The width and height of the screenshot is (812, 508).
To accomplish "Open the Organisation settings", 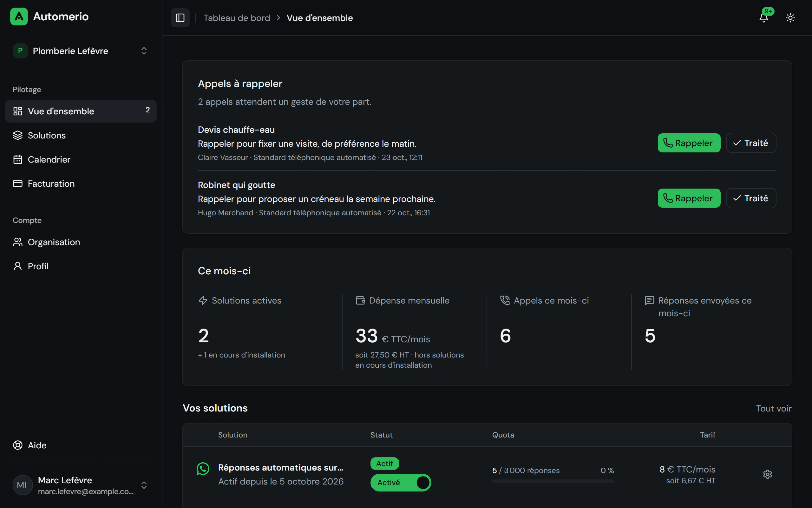I will click(x=81, y=242).
